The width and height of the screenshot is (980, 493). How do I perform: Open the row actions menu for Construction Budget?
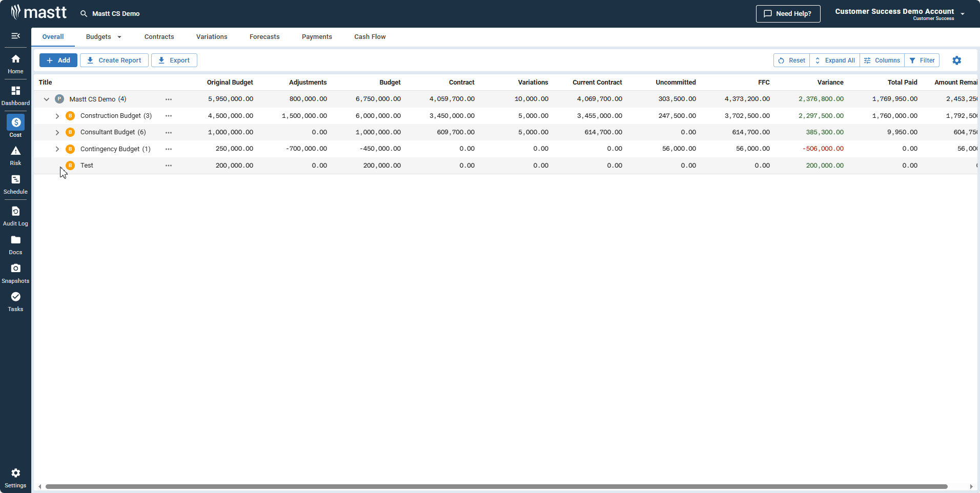coord(169,116)
